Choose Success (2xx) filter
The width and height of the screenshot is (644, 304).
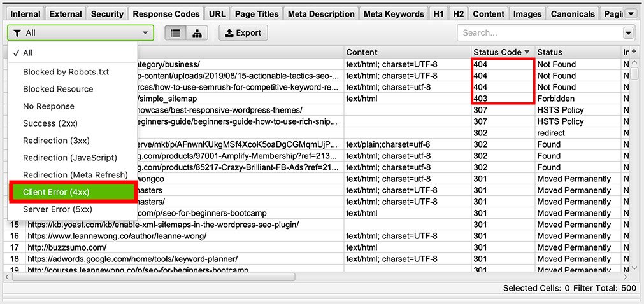tap(73, 123)
